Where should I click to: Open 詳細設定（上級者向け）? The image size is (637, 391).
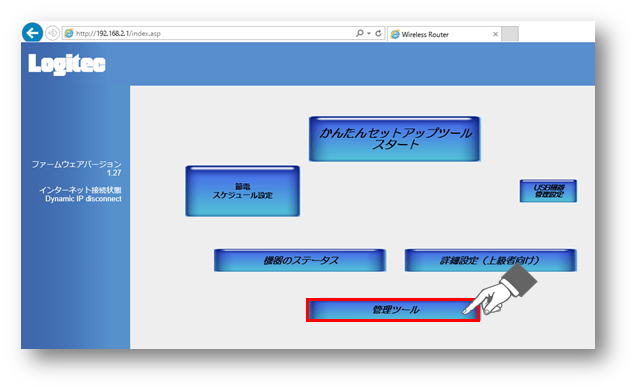490,260
